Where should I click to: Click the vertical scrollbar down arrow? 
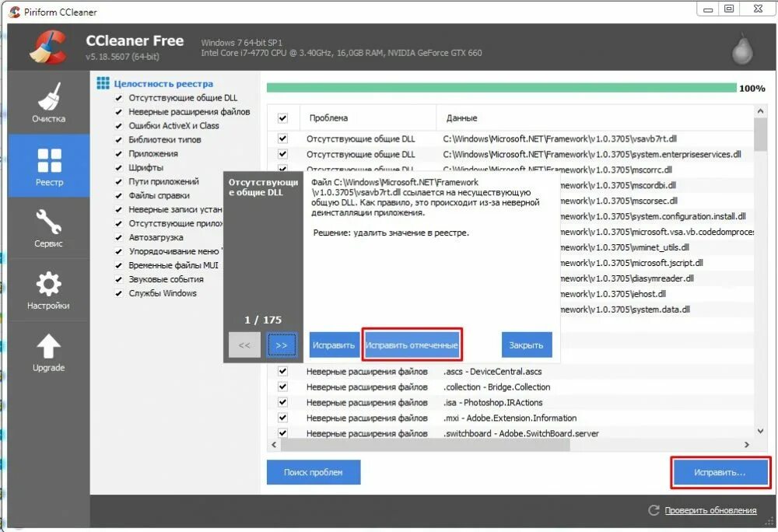tap(760, 432)
